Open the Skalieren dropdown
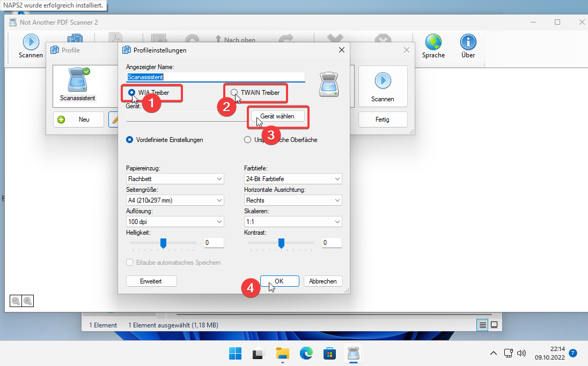 tap(293, 221)
